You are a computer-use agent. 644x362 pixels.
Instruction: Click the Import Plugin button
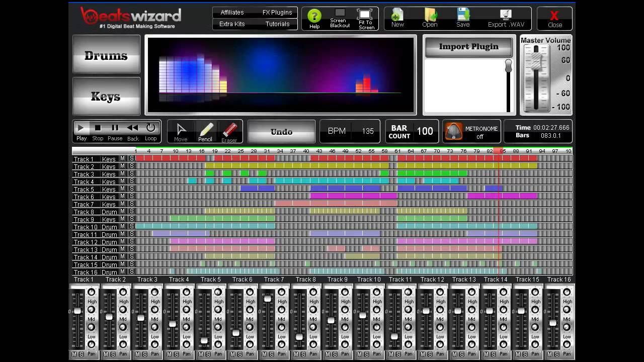point(468,47)
